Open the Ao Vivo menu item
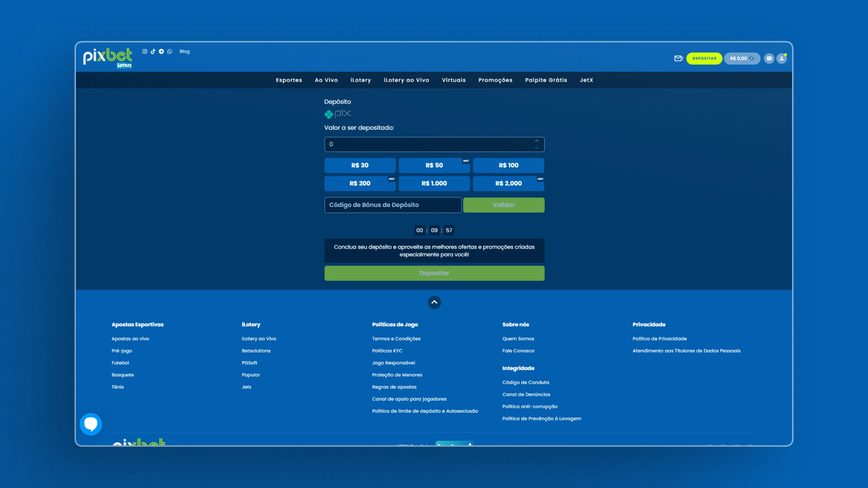Viewport: 868px width, 488px height. tap(326, 80)
